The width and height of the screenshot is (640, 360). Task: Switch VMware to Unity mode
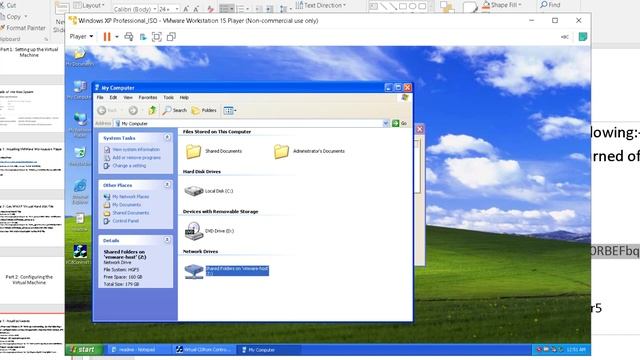point(171,37)
